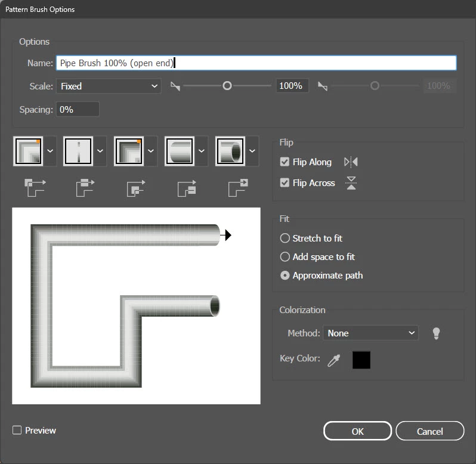Open the Colorization Method dropdown
Image resolution: width=476 pixels, height=464 pixels.
(370, 333)
